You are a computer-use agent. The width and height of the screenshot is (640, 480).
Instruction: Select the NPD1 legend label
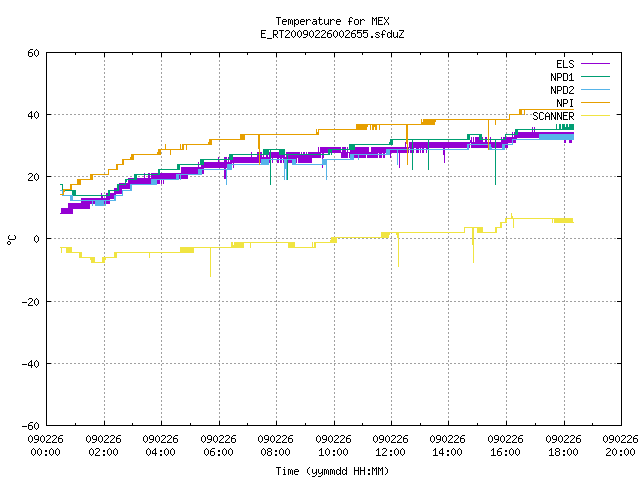(x=562, y=77)
